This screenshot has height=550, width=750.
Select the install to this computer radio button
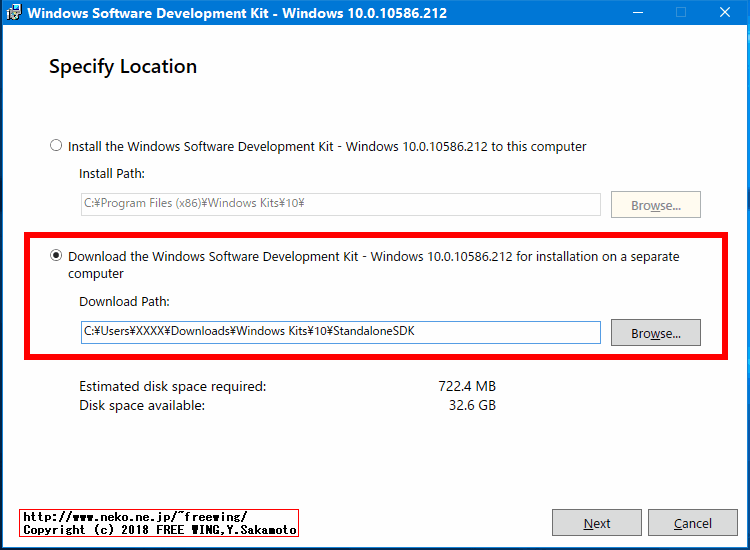coord(56,145)
